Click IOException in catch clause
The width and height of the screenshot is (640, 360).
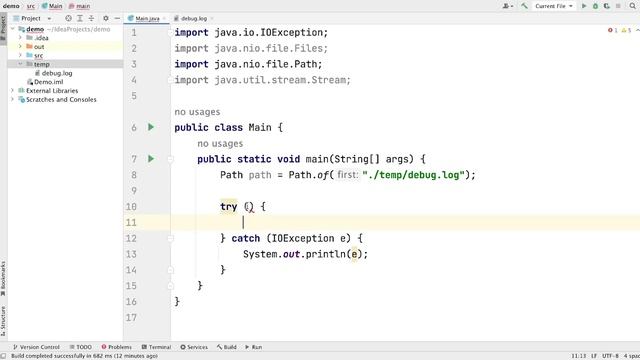pos(303,238)
